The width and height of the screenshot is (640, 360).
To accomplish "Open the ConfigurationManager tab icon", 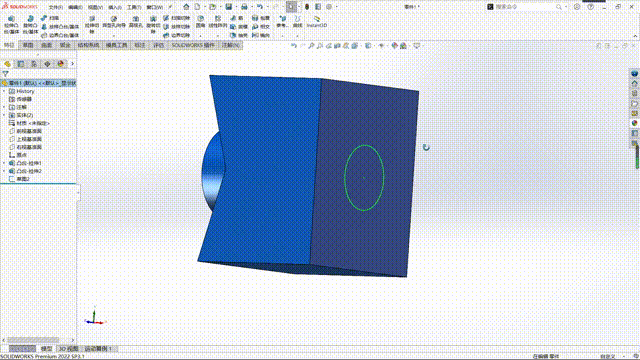I will tap(34, 64).
